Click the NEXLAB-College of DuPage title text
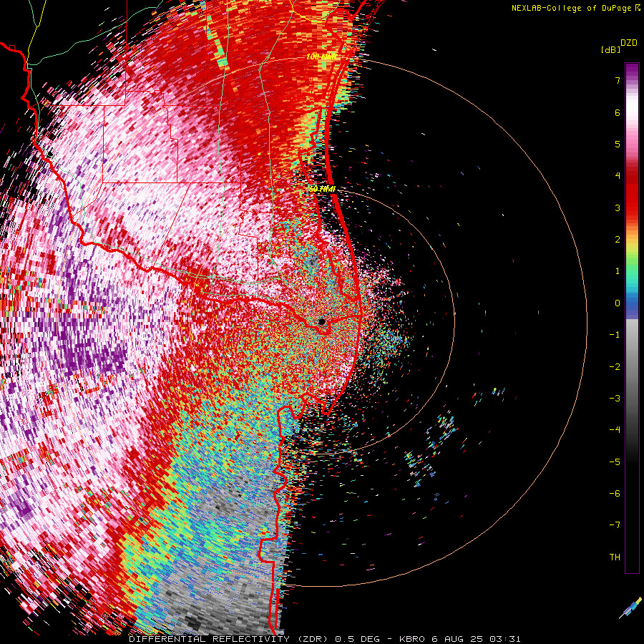Viewport: 644px width, 644px height. point(572,8)
